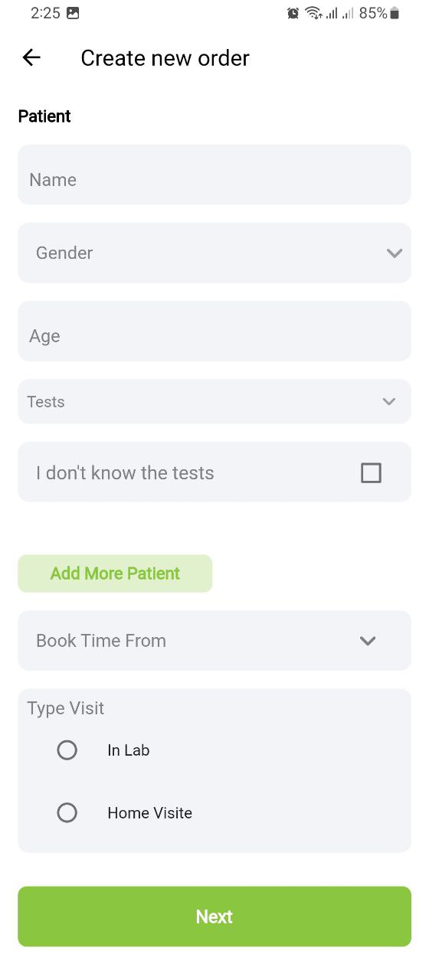Tap the battery icon in status bar
The width and height of the screenshot is (429, 980).
coord(395,13)
